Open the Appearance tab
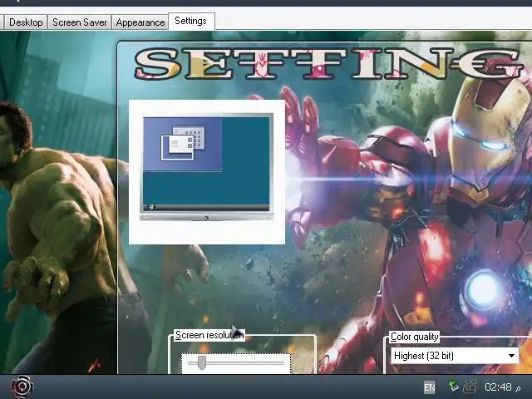This screenshot has height=399, width=532. pyautogui.click(x=140, y=22)
